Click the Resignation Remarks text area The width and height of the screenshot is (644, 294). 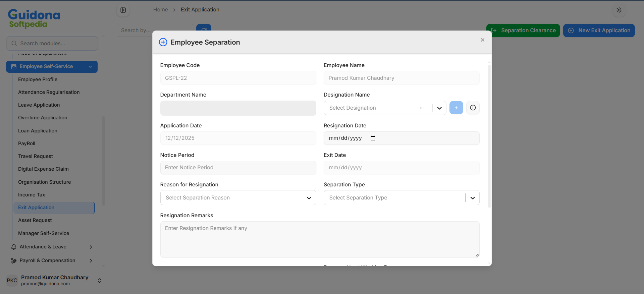320,239
